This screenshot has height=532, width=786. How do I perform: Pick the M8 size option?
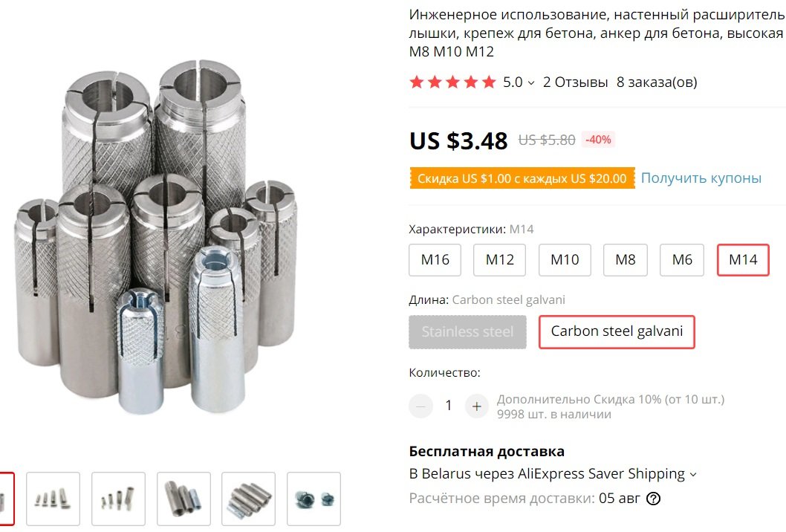point(626,260)
